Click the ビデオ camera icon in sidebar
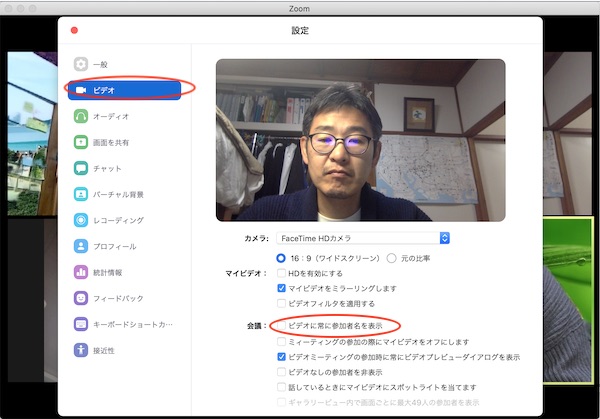The image size is (600, 419). pos(81,90)
